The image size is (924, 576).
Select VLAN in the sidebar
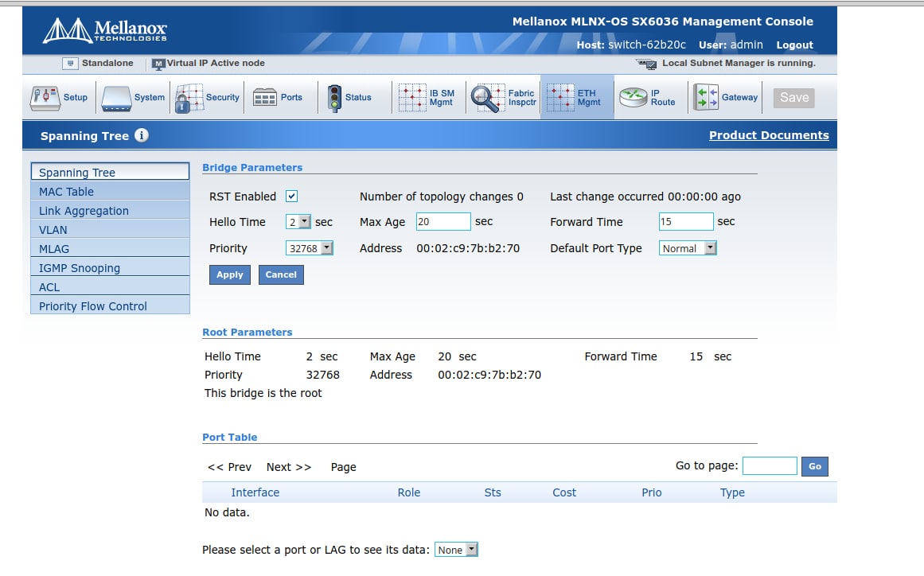(x=110, y=230)
